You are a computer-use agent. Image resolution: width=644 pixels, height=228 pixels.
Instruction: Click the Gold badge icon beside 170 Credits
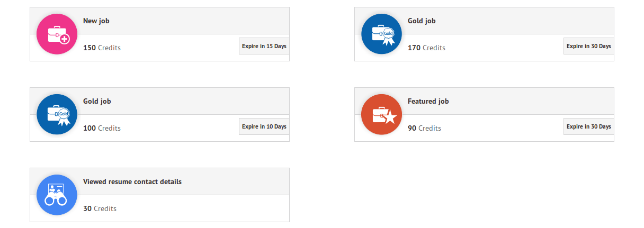click(381, 34)
